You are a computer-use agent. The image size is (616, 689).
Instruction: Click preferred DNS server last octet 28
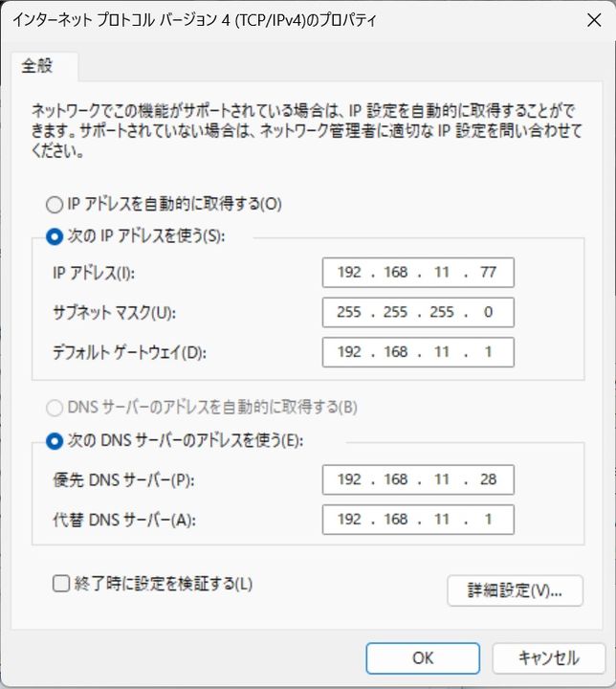488,479
